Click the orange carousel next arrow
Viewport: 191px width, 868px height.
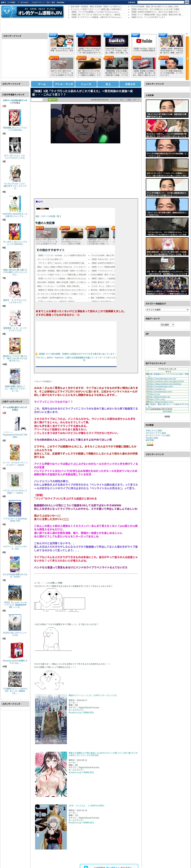pyautogui.click(x=187, y=58)
